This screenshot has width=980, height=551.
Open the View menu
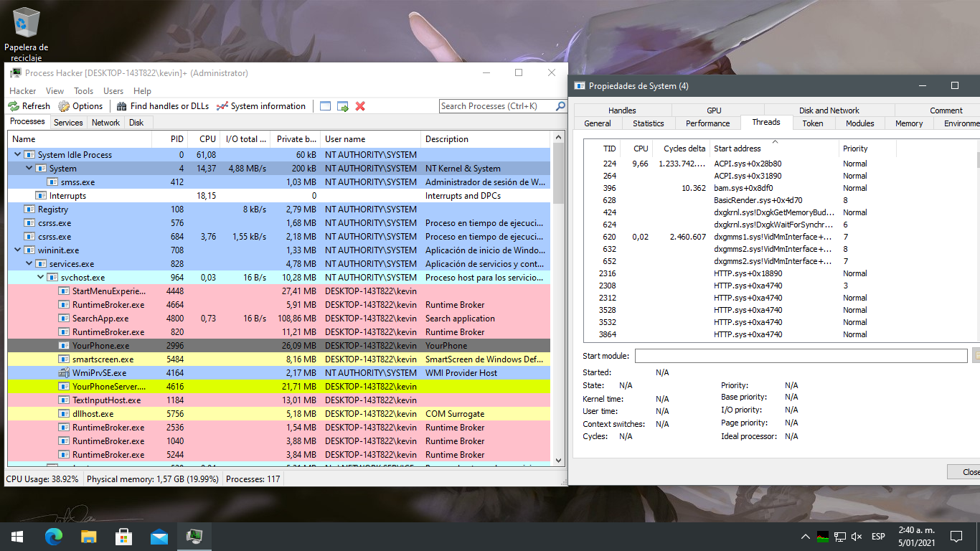pos(55,91)
